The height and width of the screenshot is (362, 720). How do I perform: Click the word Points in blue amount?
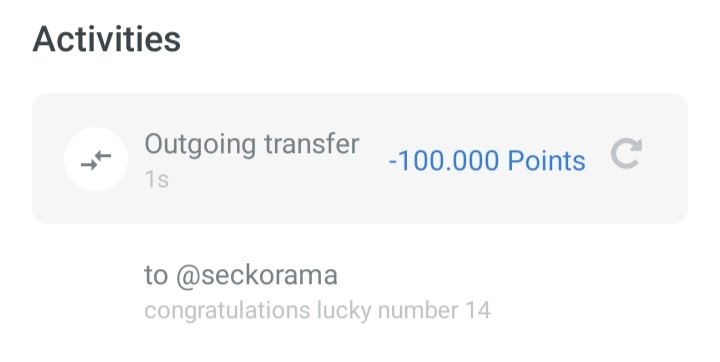pyautogui.click(x=547, y=161)
